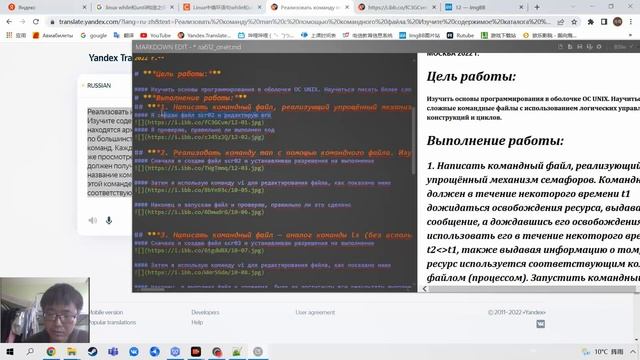This screenshot has height=360, width=640.
Task: Open the apps grid in bookmarks bar
Action: tap(9, 36)
